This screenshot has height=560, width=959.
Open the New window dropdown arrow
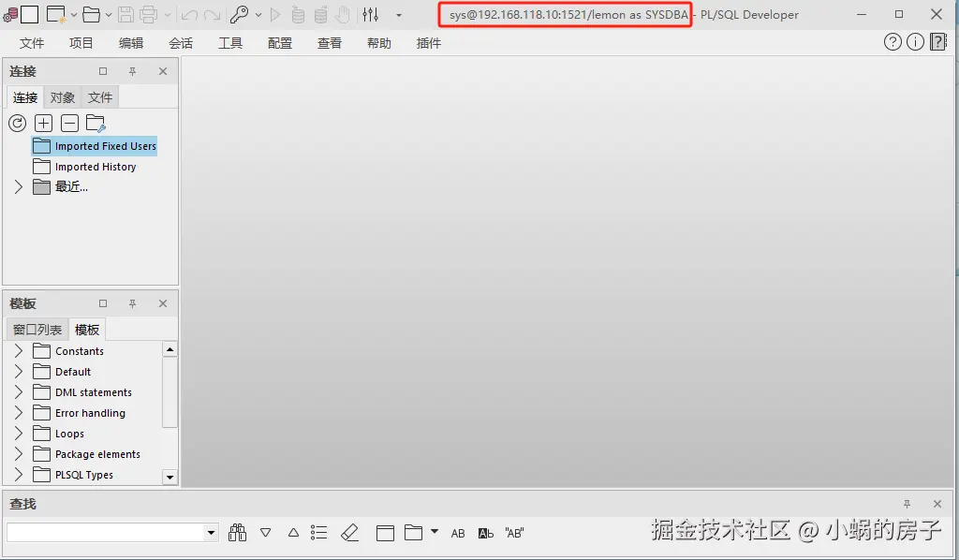(74, 15)
